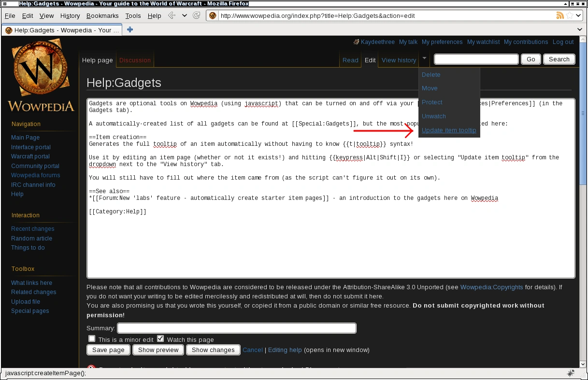Choose Delete from the dropdown menu
The image size is (588, 380).
(x=431, y=74)
